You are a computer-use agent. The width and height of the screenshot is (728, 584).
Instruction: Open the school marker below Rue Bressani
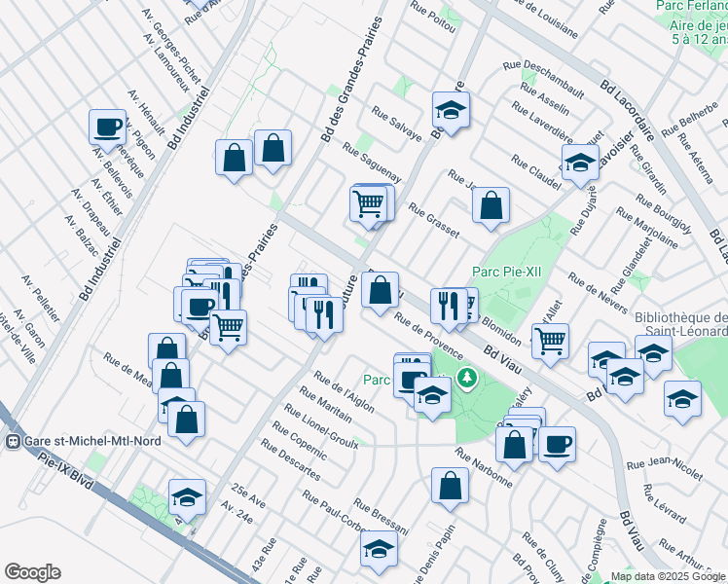pyautogui.click(x=380, y=550)
